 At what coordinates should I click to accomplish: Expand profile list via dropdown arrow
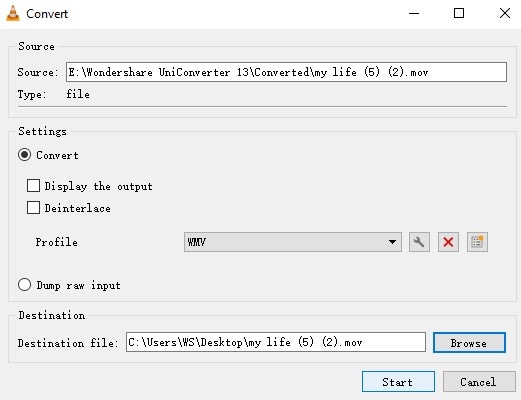point(392,242)
